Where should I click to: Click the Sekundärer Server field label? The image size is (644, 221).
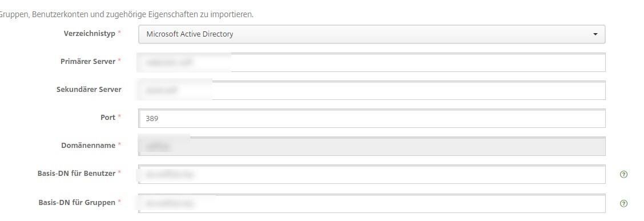click(89, 89)
